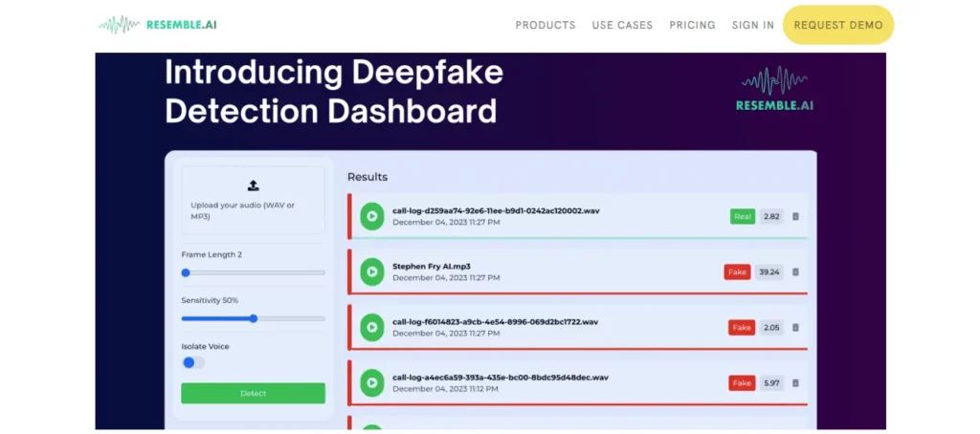The image size is (980, 434).
Task: Click the Sign In link
Action: 752,25
